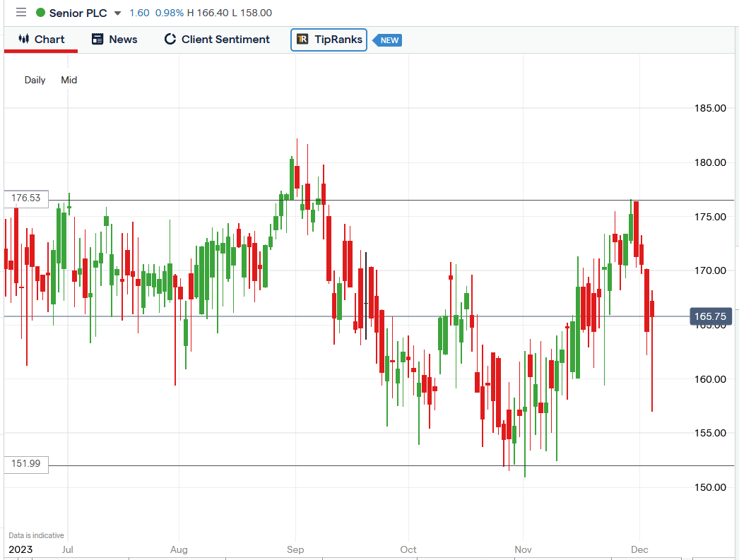Expand the Senior PLC instrument dropdown arrow

(118, 13)
